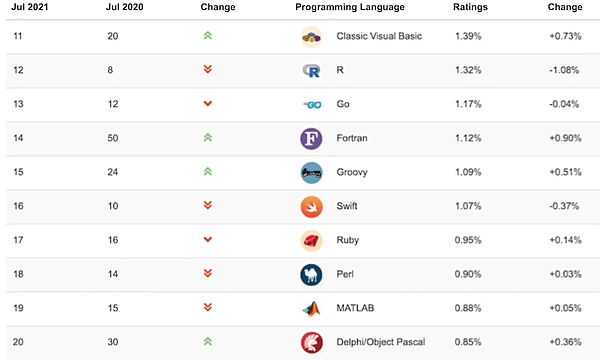Click the 0.88% rating value
Image resolution: width=600 pixels, height=360 pixels.
click(468, 308)
